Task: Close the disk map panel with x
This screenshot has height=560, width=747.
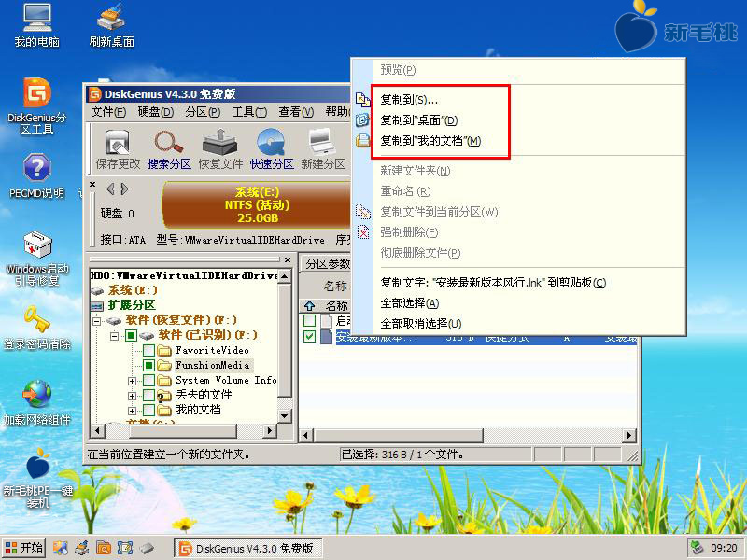Action: (x=92, y=184)
